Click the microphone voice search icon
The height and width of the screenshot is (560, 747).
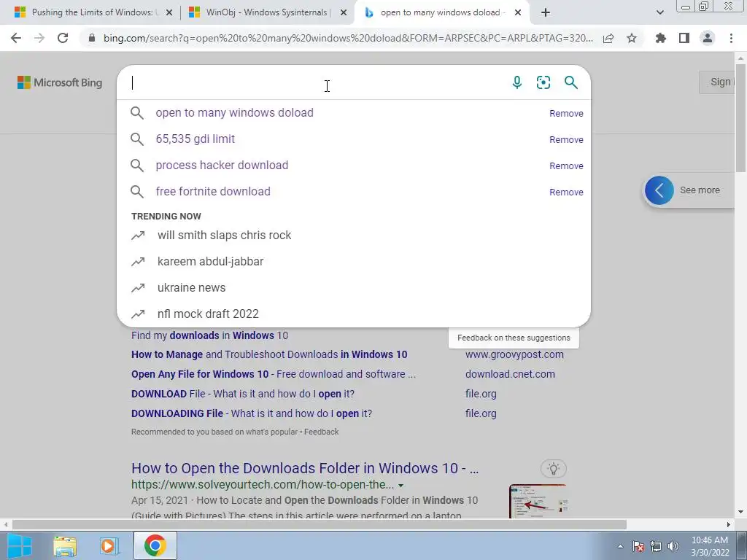[517, 82]
